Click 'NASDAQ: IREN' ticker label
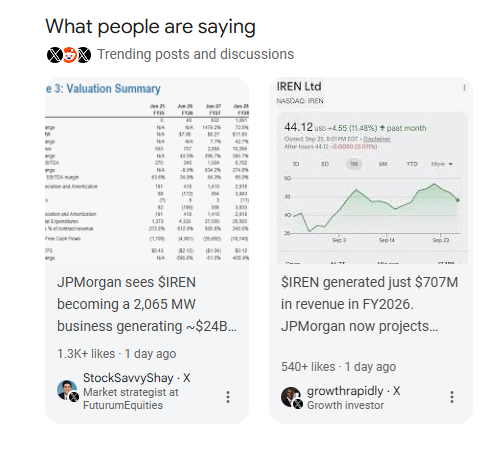 [300, 101]
